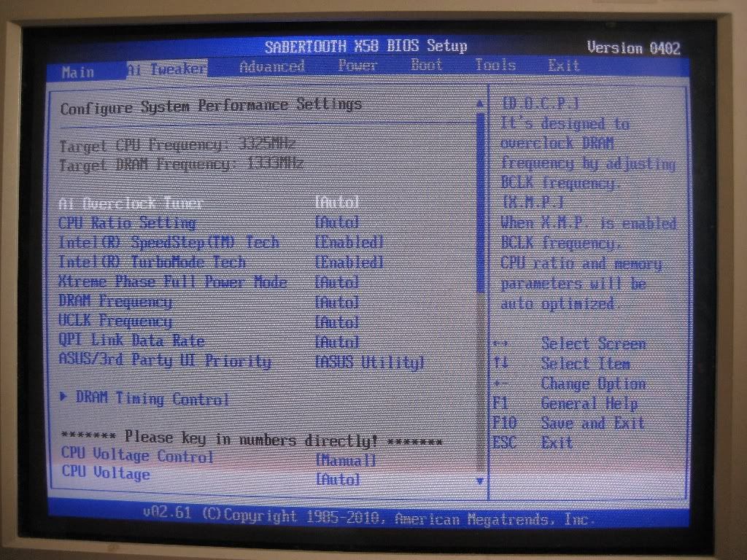This screenshot has width=747, height=560.
Task: Click the DRAM Timing Control arrow icon
Action: click(64, 397)
